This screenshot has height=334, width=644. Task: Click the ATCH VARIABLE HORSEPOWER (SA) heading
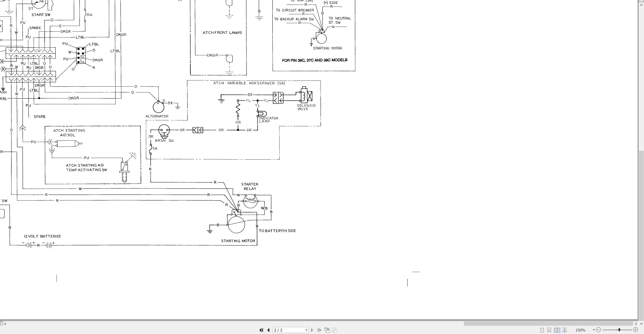click(x=249, y=83)
